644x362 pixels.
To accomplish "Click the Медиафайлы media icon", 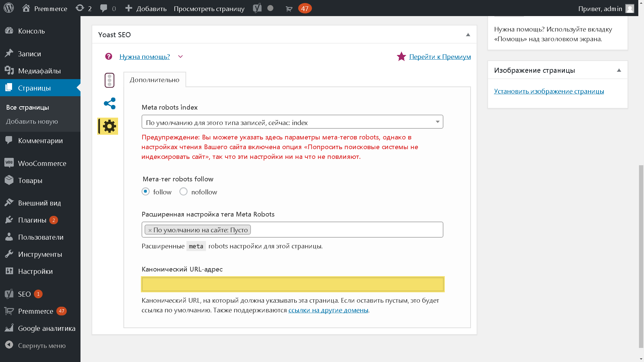I will (9, 71).
